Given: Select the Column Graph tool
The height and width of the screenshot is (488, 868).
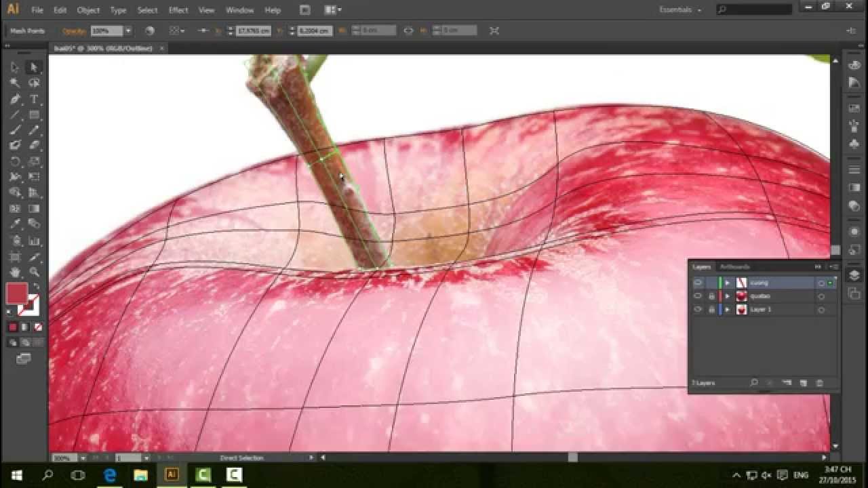Looking at the screenshot, I should point(33,241).
